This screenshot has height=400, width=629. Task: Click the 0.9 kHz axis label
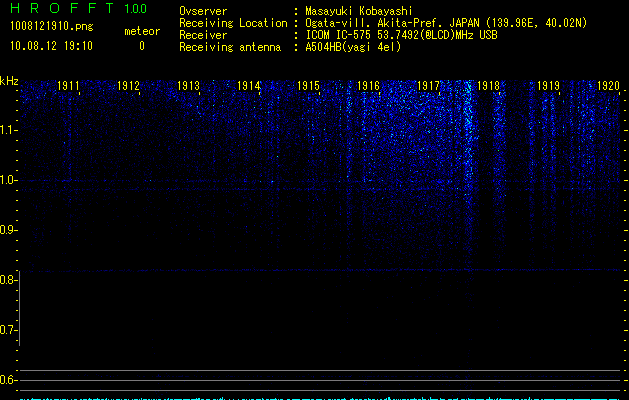point(8,230)
